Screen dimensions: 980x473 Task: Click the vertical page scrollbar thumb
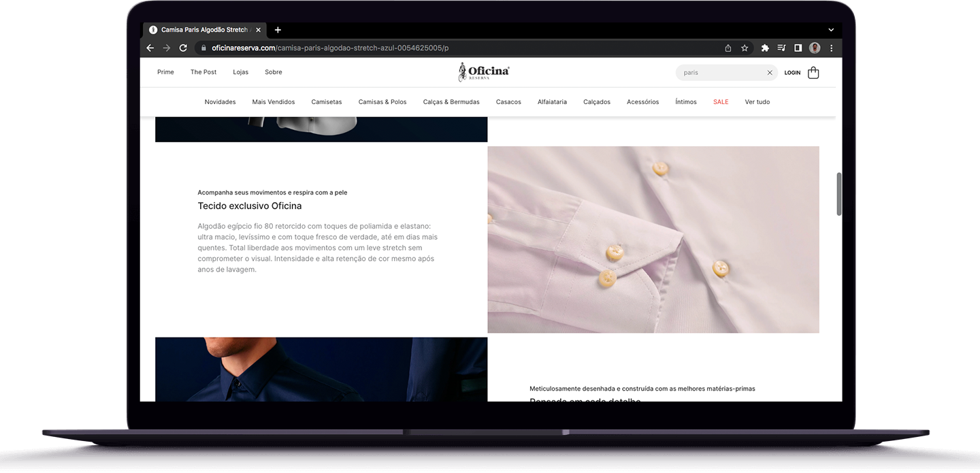839,194
